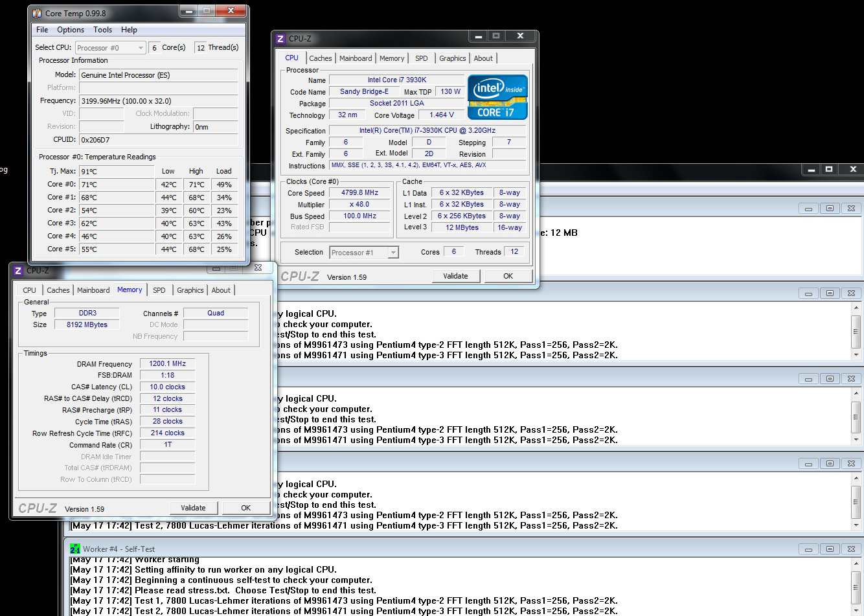Click the memory Size value '8192 MBytes'
This screenshot has height=616, width=864.
(87, 325)
